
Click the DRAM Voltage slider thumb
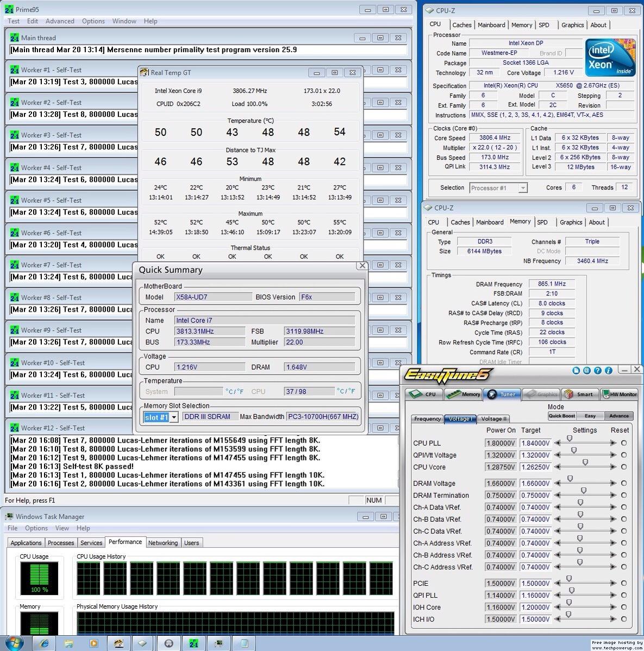point(570,479)
